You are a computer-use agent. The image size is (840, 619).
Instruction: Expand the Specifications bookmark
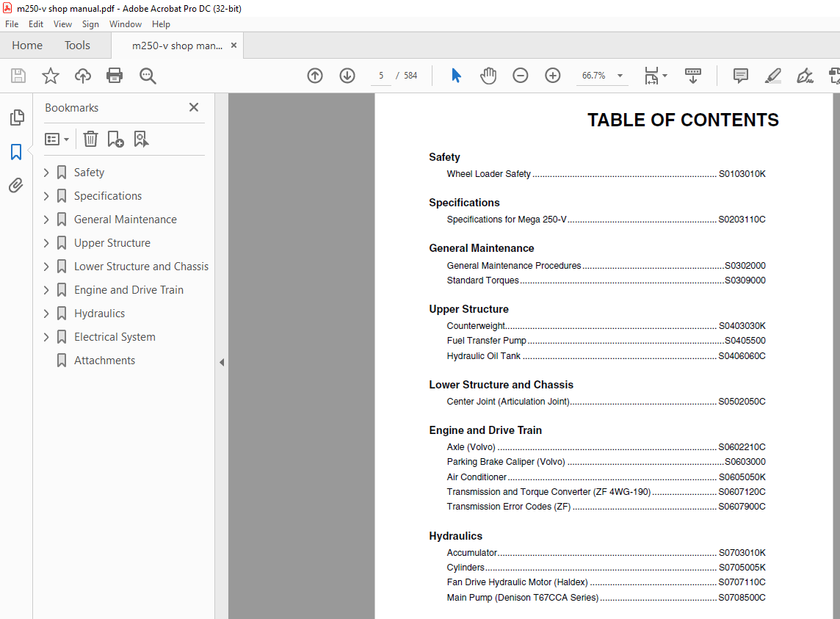coord(46,196)
